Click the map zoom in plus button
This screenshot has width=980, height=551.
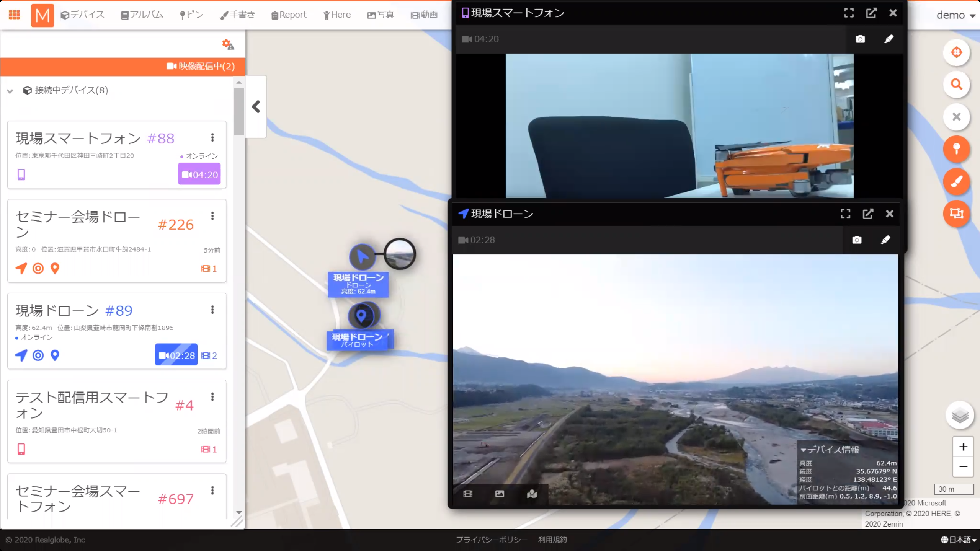click(x=963, y=447)
